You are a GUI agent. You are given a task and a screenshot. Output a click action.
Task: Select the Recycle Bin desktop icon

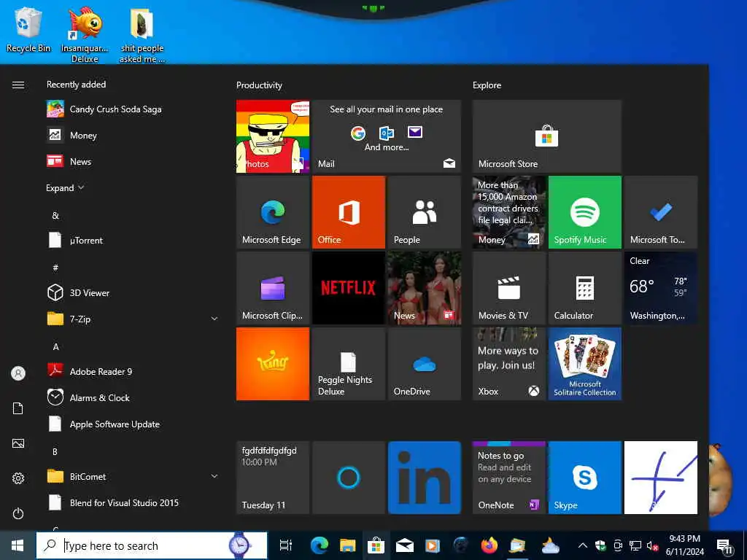coord(28,30)
